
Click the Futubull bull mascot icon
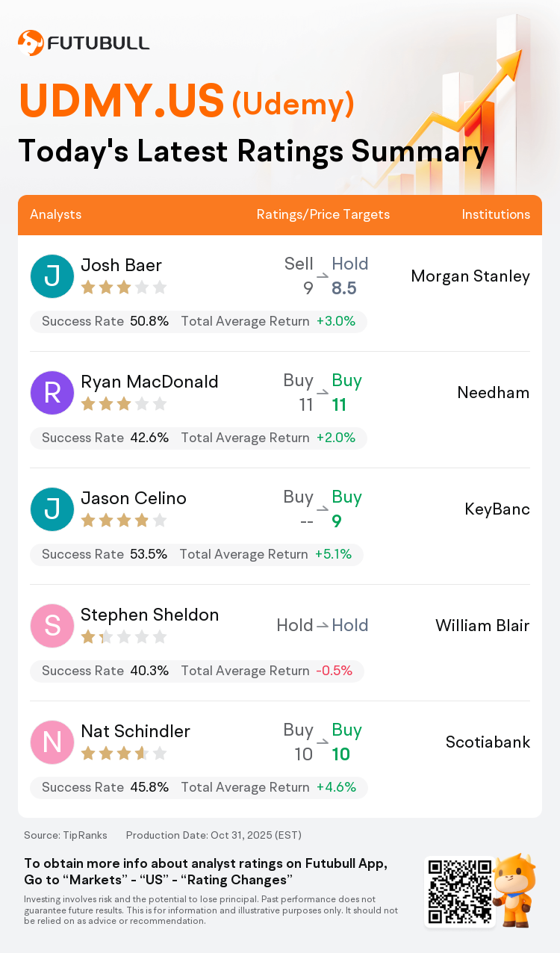(x=515, y=889)
